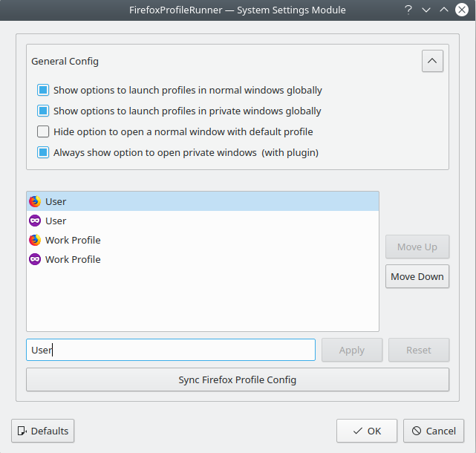476x453 pixels.
Task: Confirm with the OK button
Action: click(367, 431)
